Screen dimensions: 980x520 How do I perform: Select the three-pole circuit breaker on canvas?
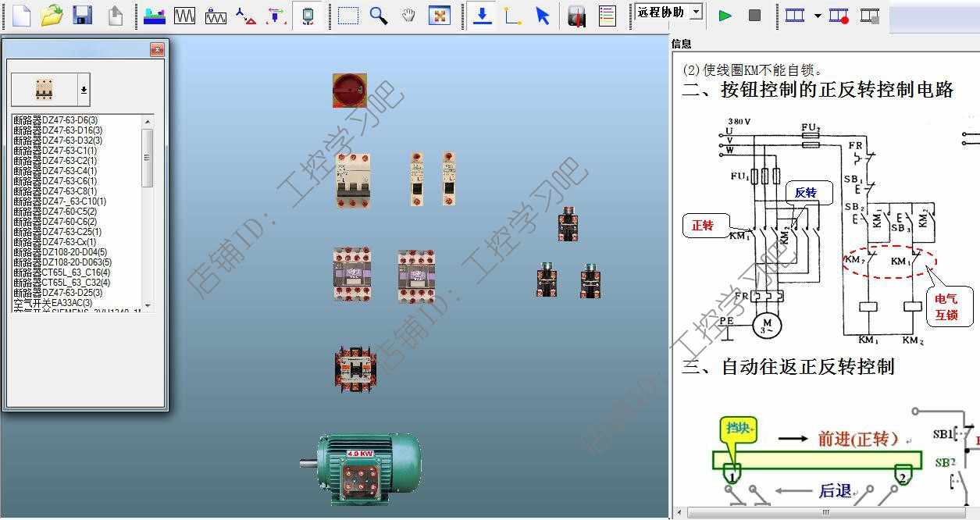(352, 180)
